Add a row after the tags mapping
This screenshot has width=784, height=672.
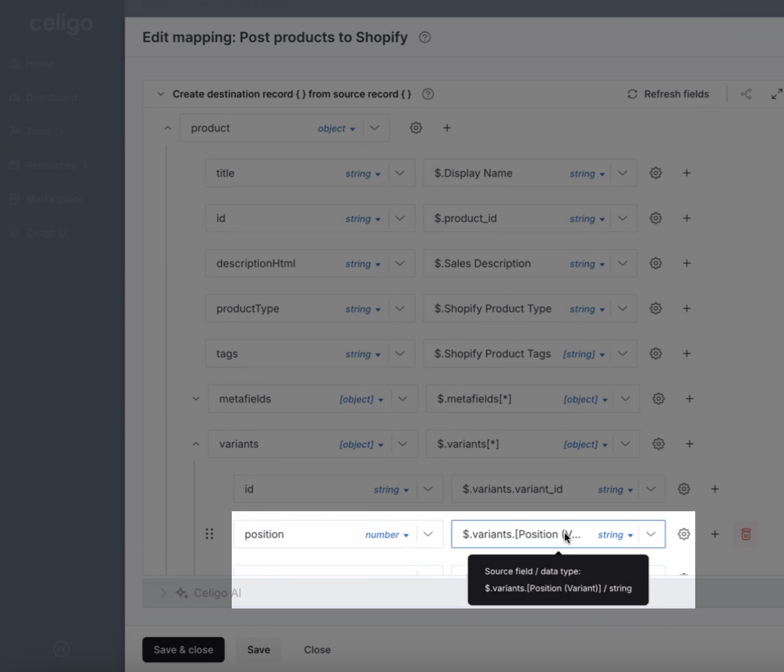point(687,353)
